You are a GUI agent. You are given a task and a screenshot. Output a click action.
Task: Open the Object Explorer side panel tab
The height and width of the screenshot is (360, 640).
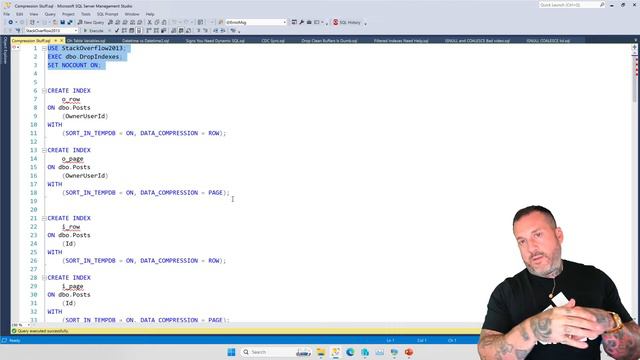[x=5, y=50]
